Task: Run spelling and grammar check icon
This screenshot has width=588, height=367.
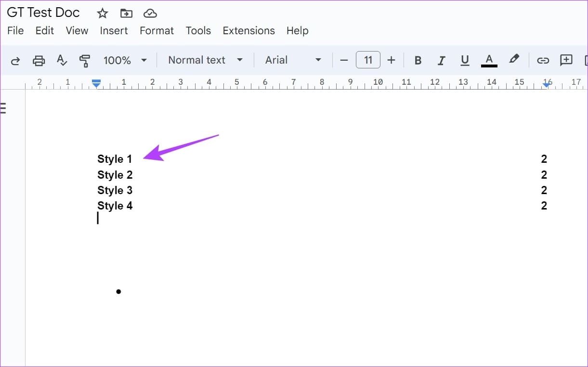Action: click(x=62, y=60)
